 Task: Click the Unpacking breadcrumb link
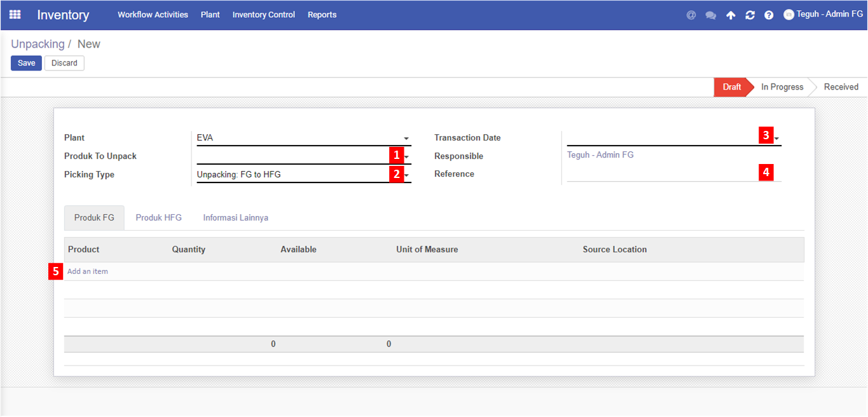pyautogui.click(x=38, y=44)
